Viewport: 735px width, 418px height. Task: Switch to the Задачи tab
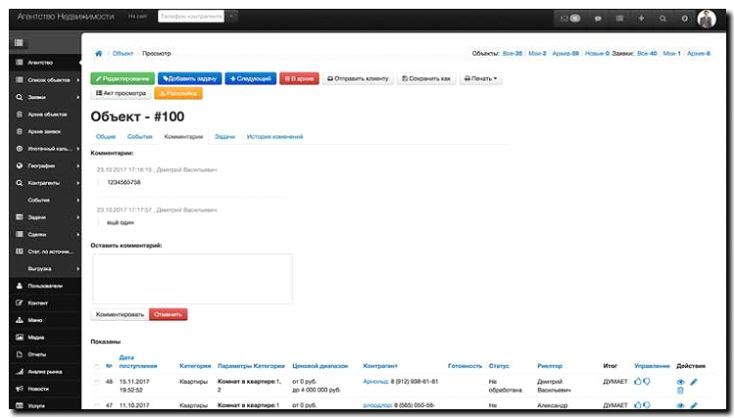point(224,135)
